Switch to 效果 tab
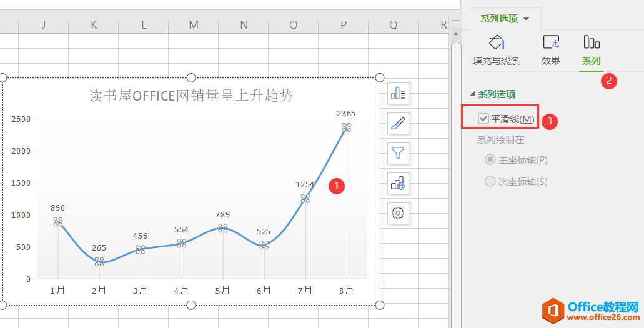Viewport: 644px width, 328px height. pos(551,51)
